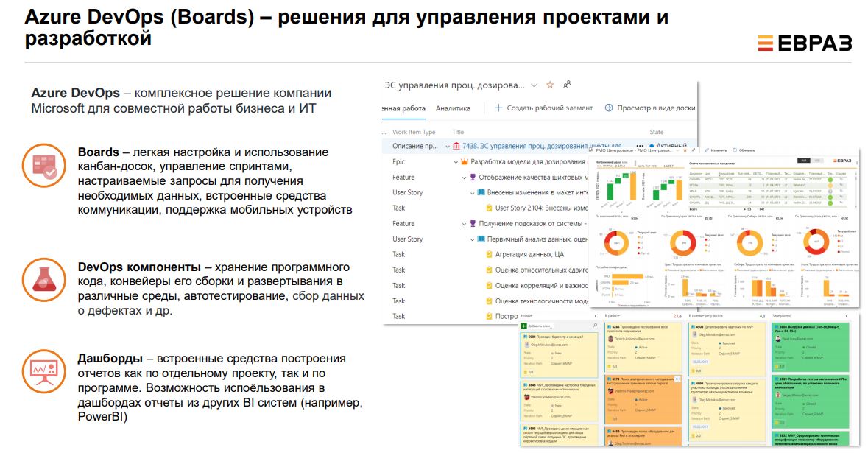
Task: Click the dashboards presentation icon in orange circle
Action: coord(43,371)
